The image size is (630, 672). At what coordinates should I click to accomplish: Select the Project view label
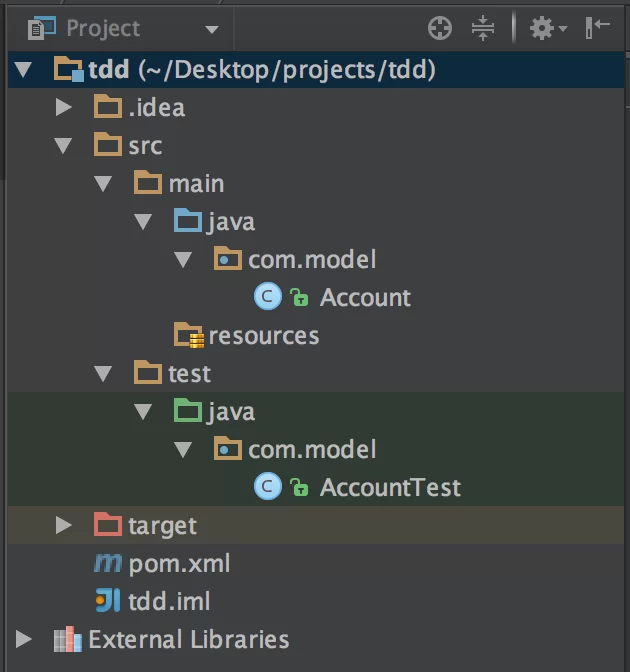(103, 29)
